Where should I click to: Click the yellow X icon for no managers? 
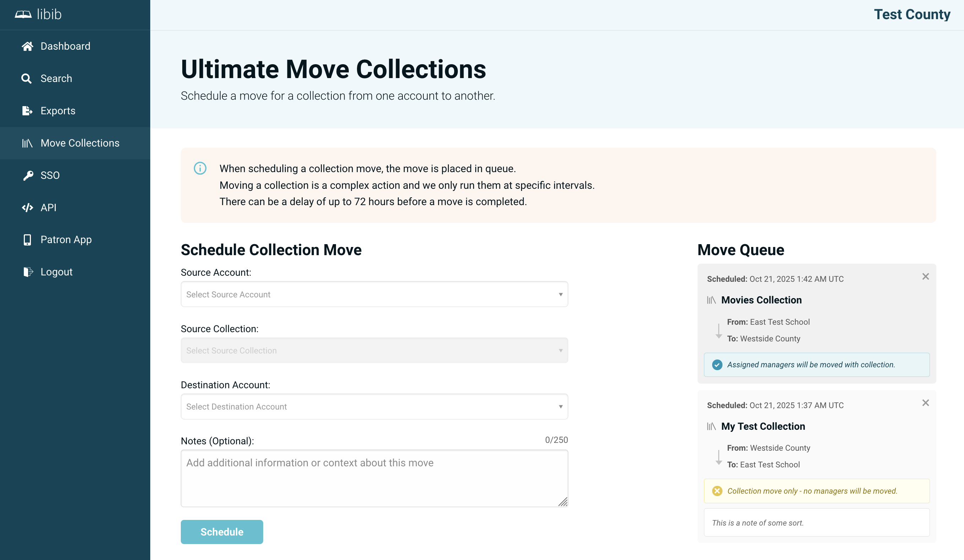click(717, 491)
